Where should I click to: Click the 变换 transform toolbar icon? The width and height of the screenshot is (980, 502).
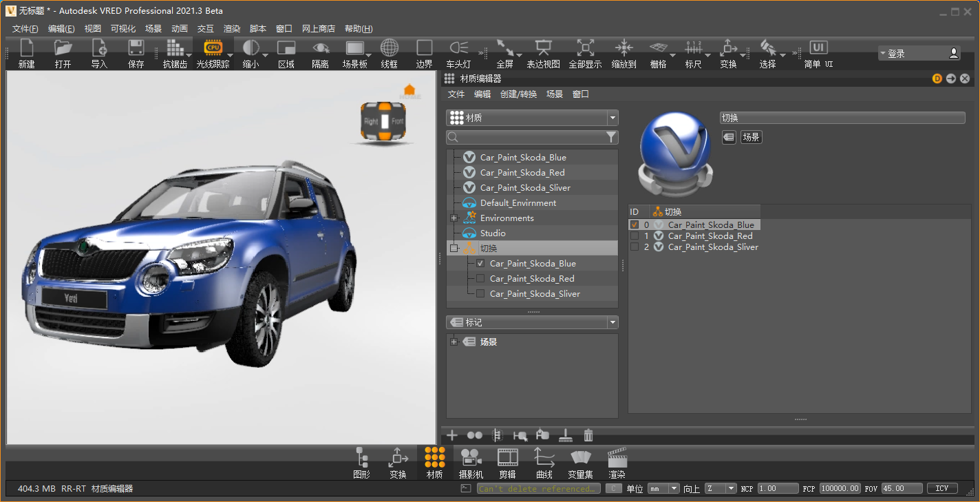729,48
